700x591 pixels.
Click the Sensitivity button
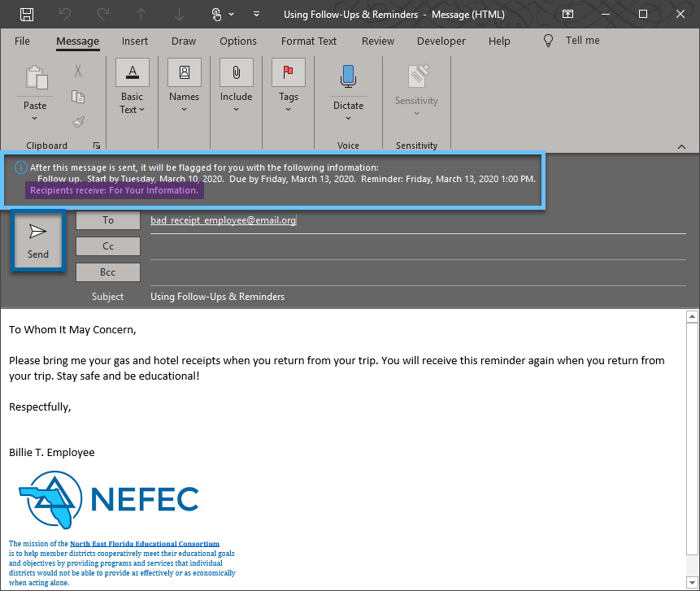click(416, 90)
